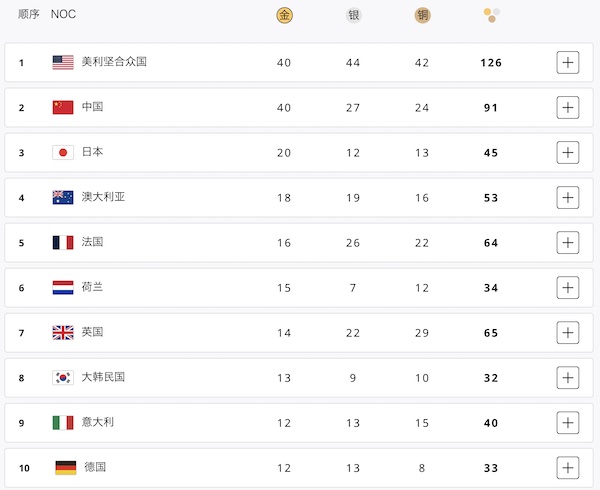The width and height of the screenshot is (600, 490).
Task: Click the China flag icon
Action: pyautogui.click(x=63, y=107)
